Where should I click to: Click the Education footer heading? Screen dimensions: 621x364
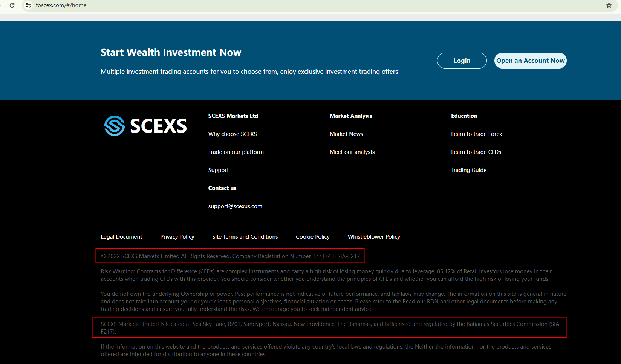(x=464, y=116)
